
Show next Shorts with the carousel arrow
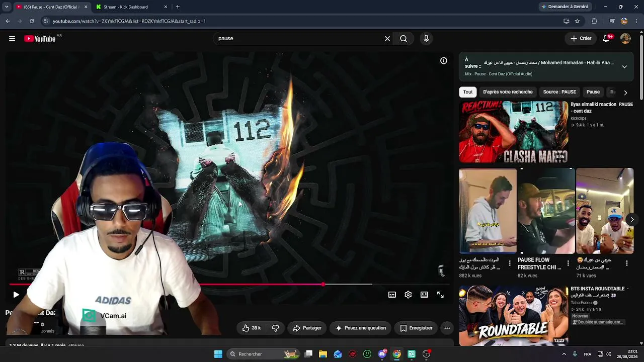(632, 219)
